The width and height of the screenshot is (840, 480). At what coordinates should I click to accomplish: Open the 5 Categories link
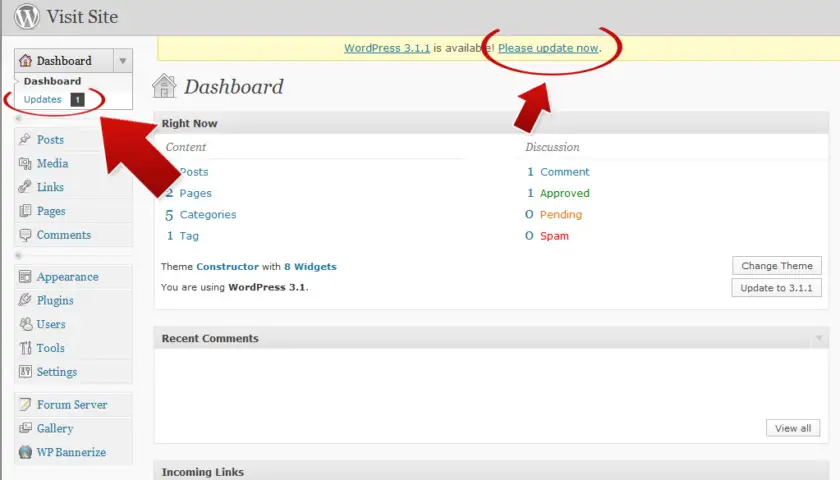tap(208, 215)
